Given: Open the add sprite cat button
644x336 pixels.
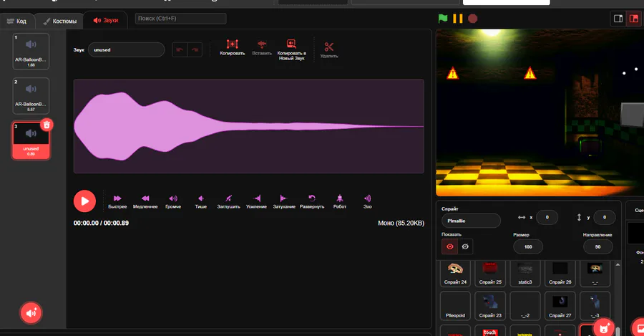Looking at the screenshot, I should pos(604,328).
